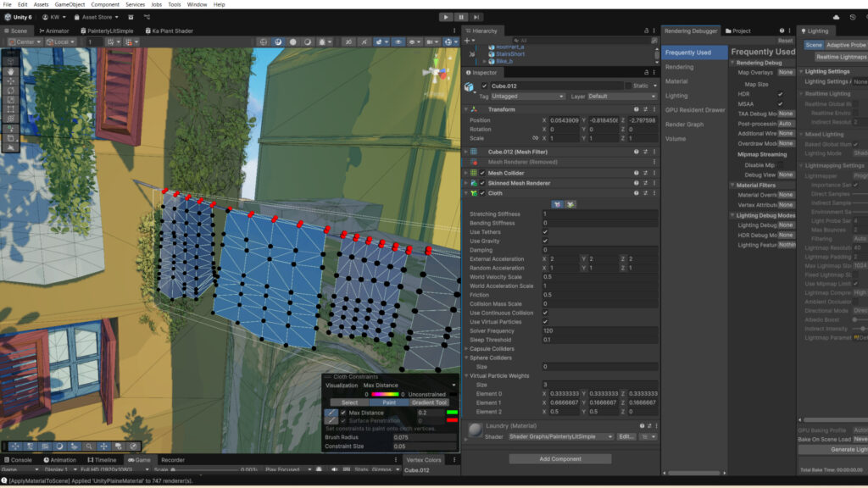Click the Edit Cloth Constraints icon button
868x488 pixels.
(x=556, y=203)
